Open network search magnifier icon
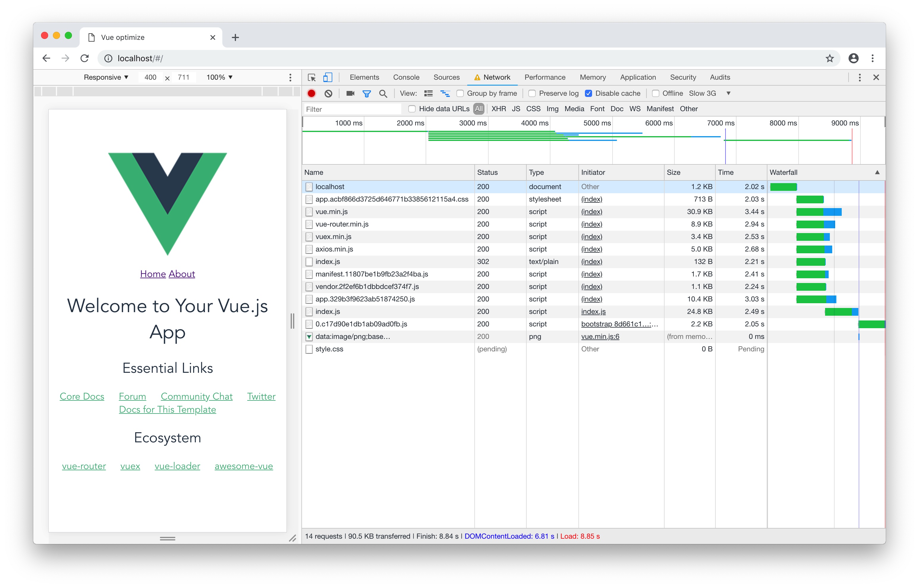The image size is (919, 588). point(383,94)
